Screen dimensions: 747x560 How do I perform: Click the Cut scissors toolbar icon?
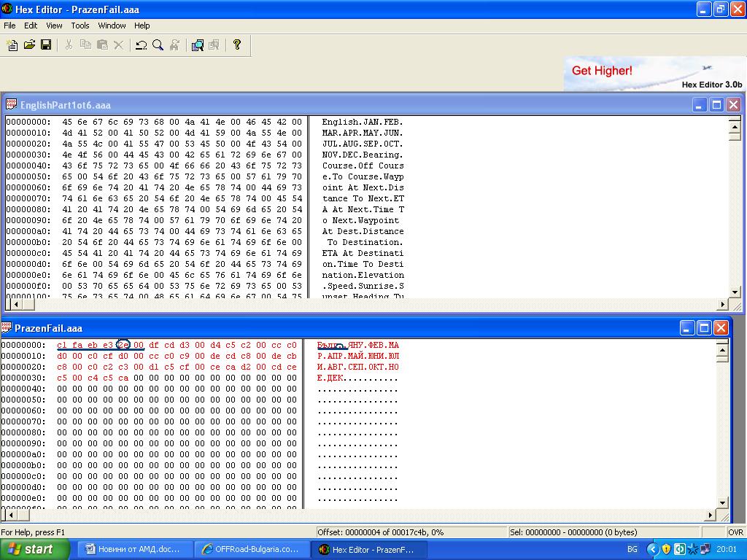[x=69, y=45]
